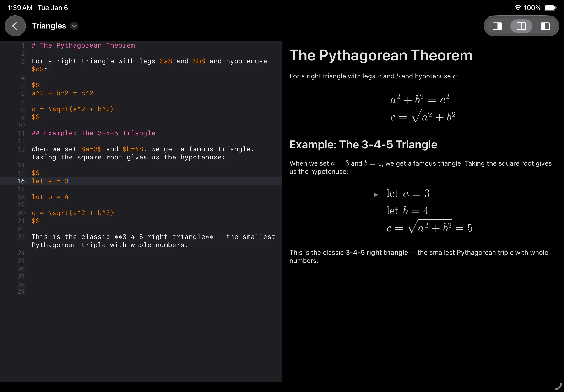Screen dimensions: 564x392
Task: Click the play triangle beside the rendered let a = 3
Action: pyautogui.click(x=376, y=194)
